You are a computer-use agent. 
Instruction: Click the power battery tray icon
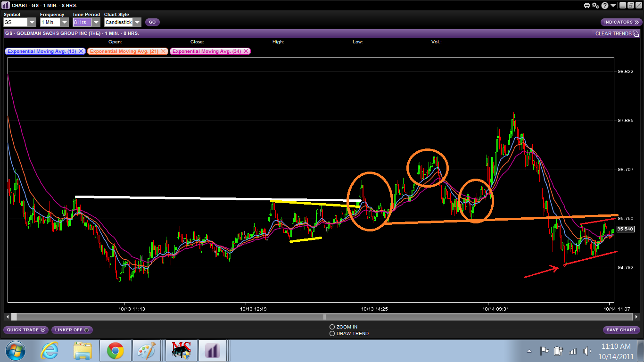559,351
